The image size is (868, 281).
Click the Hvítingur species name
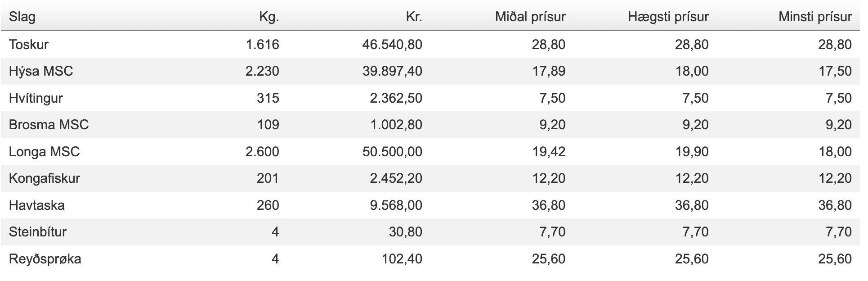36,98
